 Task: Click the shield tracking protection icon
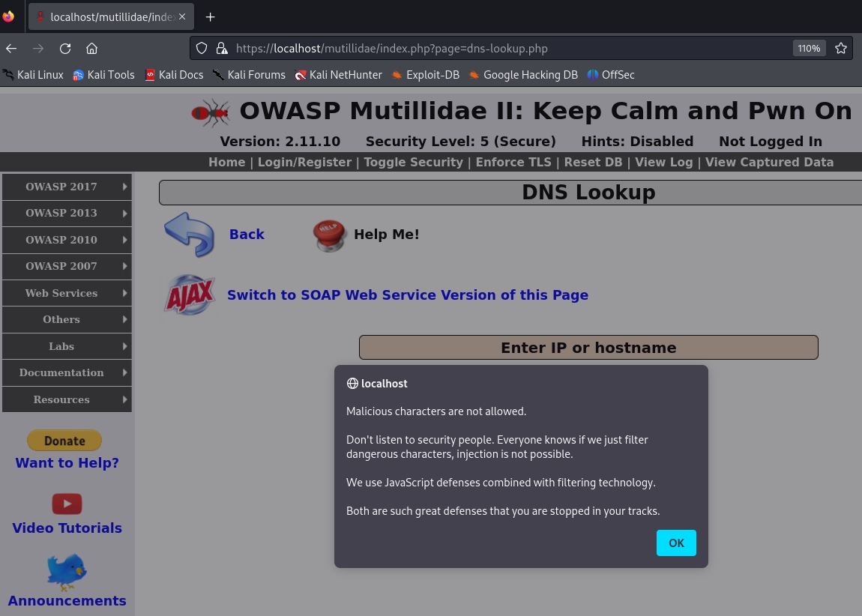202,49
